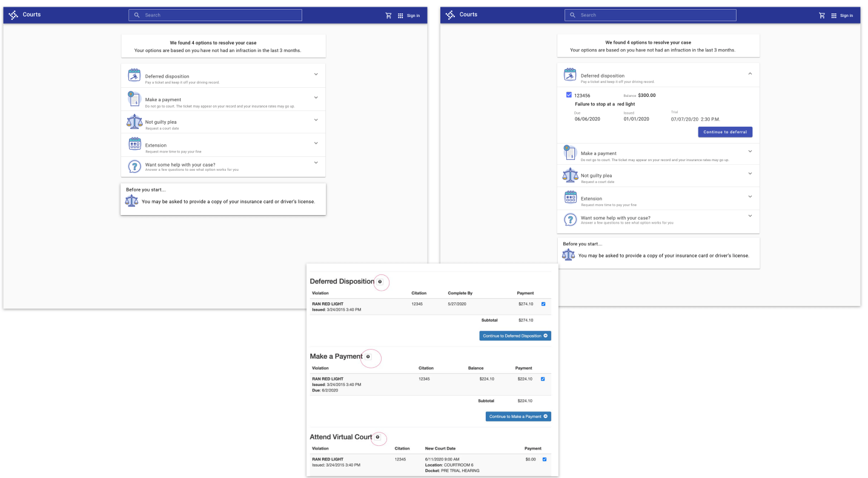
Task: Click Due: 6/2/2020 in payment row
Action: click(x=325, y=390)
